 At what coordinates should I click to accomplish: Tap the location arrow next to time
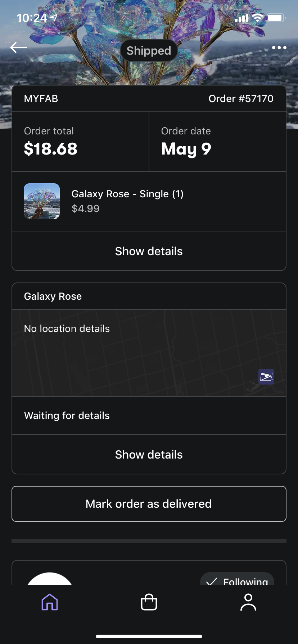point(54,17)
